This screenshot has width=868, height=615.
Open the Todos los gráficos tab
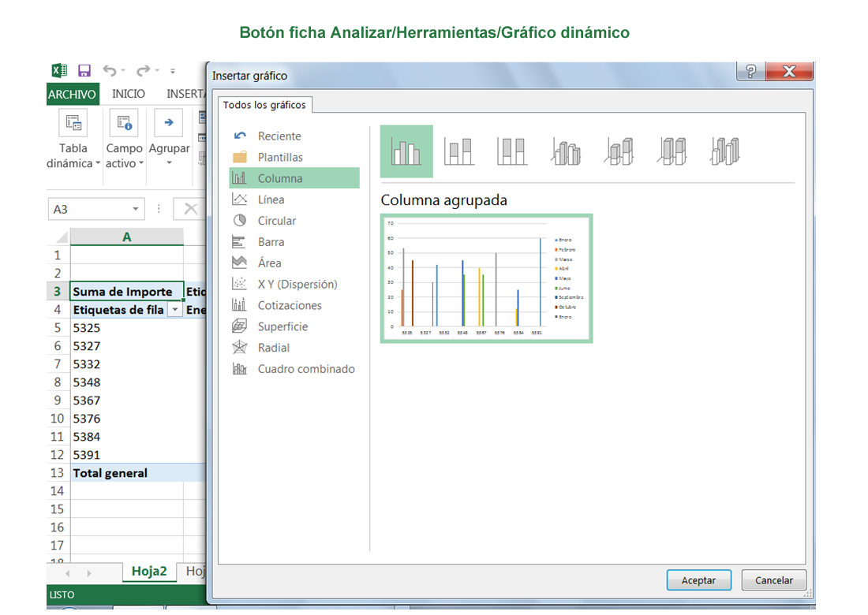(264, 105)
